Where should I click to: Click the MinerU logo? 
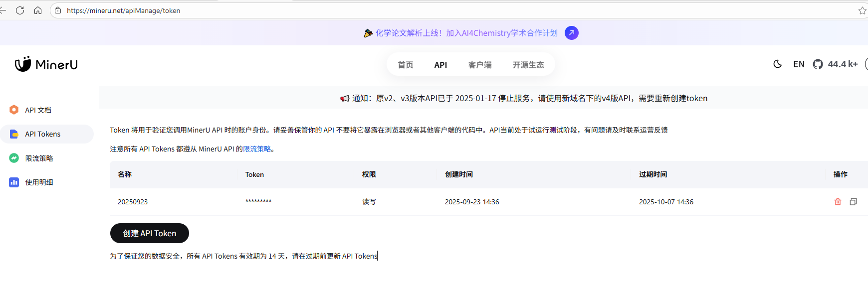point(46,64)
